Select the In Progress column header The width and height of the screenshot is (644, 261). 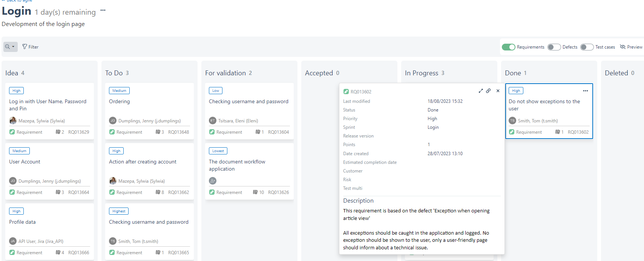click(421, 73)
